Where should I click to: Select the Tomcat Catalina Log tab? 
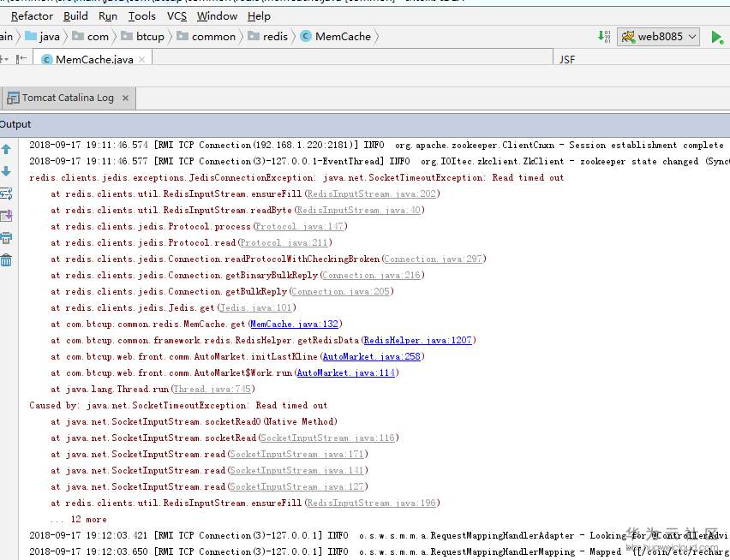69,98
